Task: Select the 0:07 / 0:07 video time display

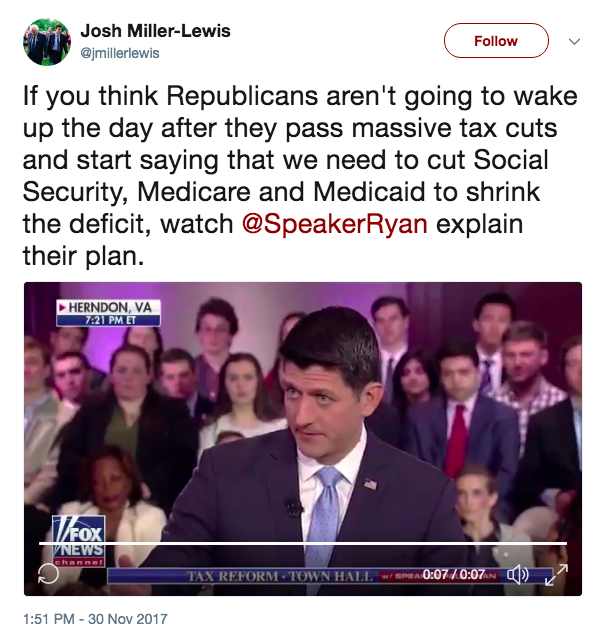Action: (x=453, y=575)
